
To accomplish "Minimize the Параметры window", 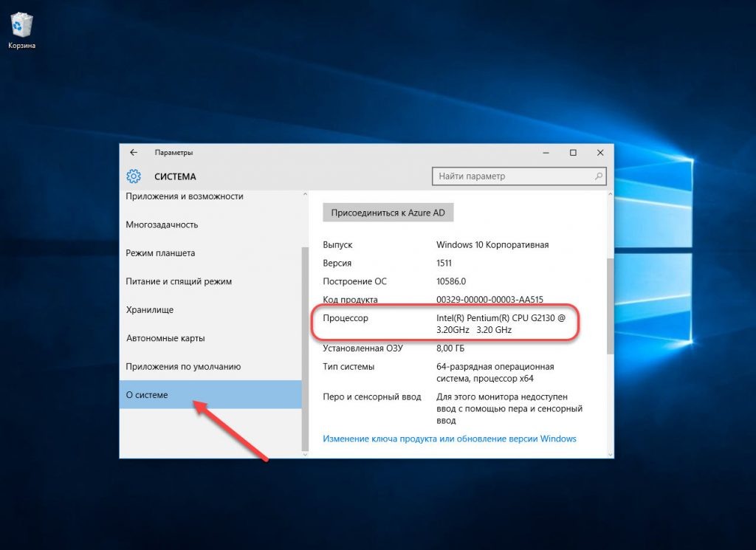I will click(546, 152).
